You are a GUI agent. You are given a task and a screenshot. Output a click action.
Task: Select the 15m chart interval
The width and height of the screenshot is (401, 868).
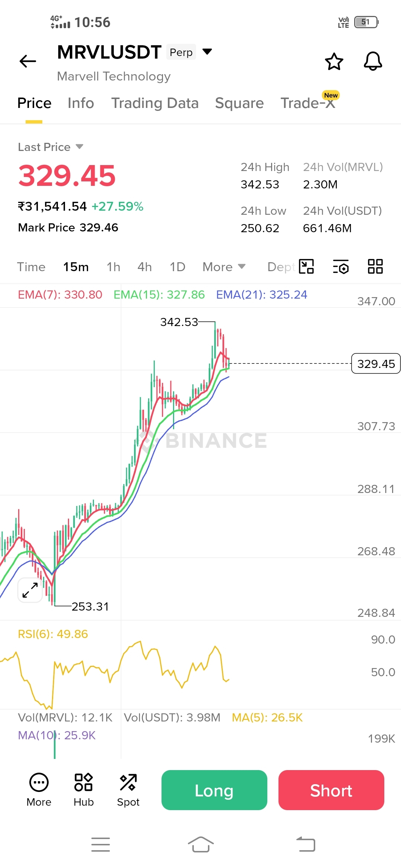(x=76, y=267)
